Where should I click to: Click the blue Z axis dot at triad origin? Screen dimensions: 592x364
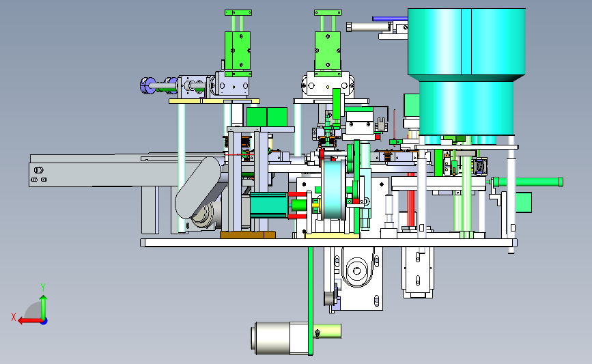click(44, 322)
